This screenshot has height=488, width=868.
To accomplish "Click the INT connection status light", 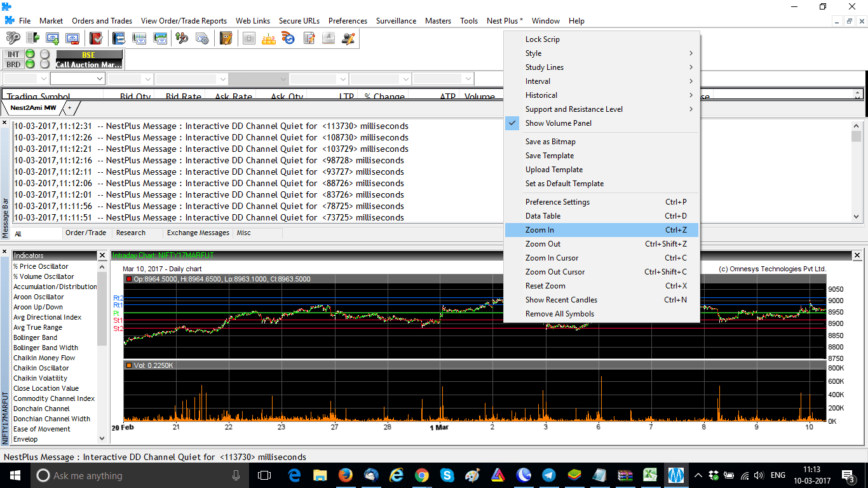I will [x=29, y=55].
